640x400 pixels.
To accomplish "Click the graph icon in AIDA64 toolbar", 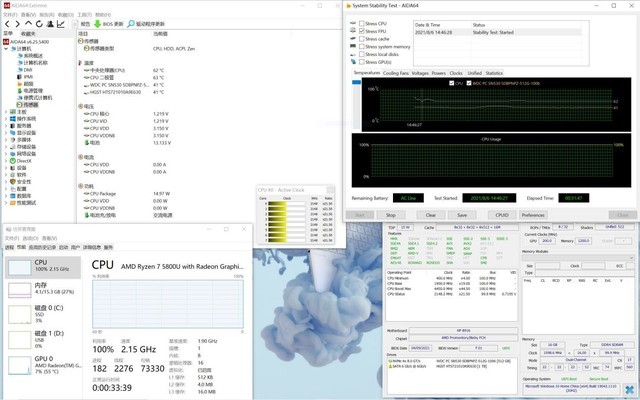I will pos(61,22).
